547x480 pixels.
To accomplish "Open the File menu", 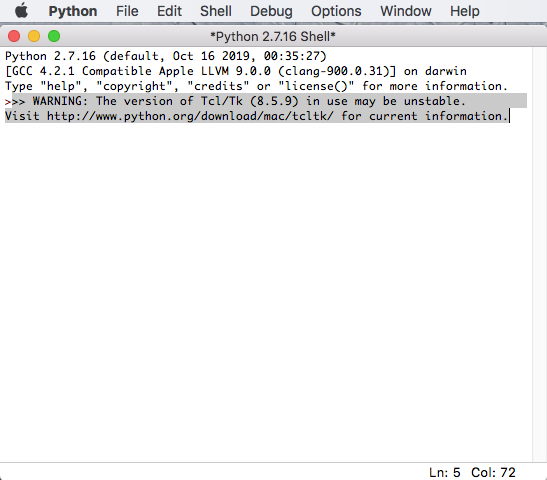I will [127, 11].
